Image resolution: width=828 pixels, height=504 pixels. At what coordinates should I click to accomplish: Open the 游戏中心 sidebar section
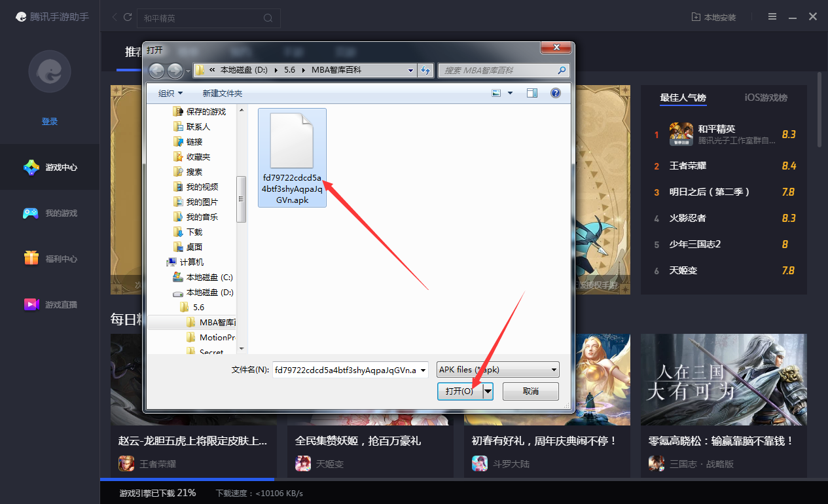(x=50, y=167)
